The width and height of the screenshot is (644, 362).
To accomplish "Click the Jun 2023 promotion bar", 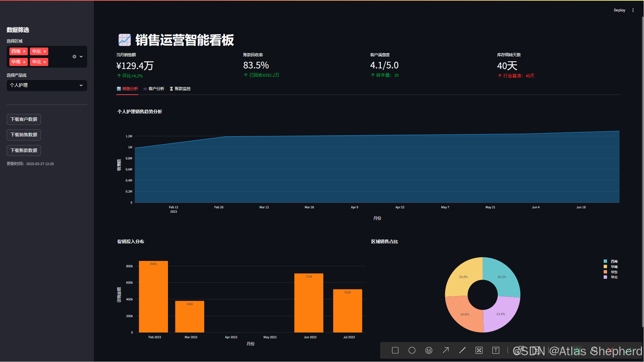I will [309, 303].
